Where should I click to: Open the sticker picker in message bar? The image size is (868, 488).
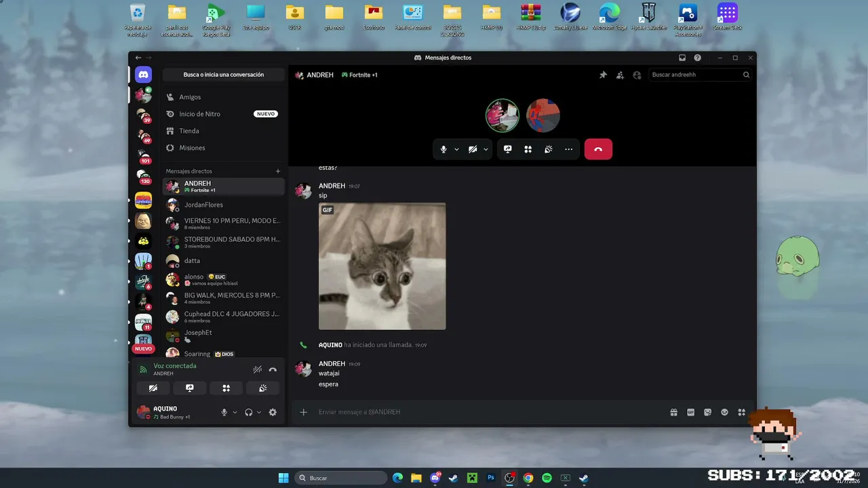pyautogui.click(x=708, y=412)
